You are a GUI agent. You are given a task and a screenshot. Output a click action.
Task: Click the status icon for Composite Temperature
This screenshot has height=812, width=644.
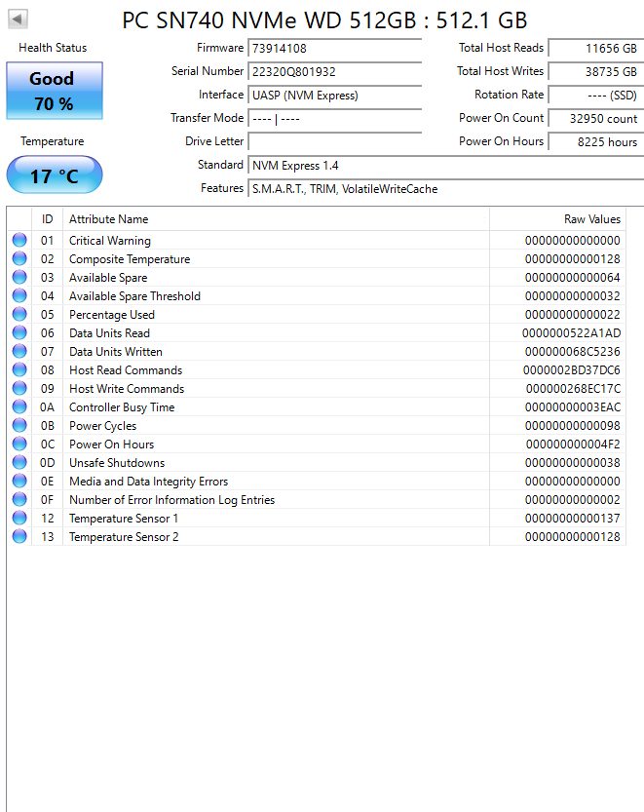pyautogui.click(x=19, y=258)
